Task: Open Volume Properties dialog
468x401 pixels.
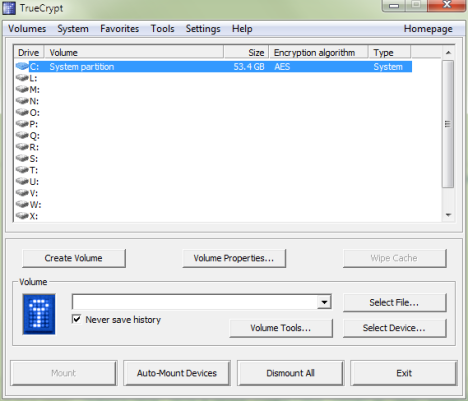Action: 234,258
